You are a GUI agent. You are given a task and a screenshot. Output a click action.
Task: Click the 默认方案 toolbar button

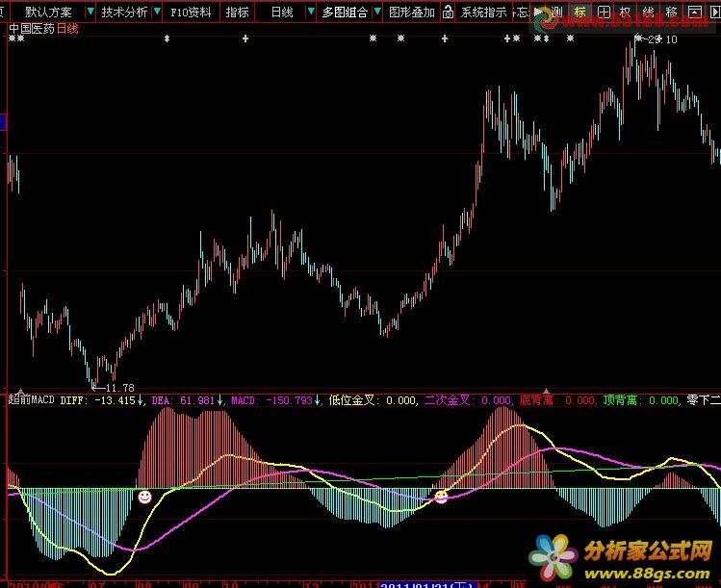[x=48, y=12]
